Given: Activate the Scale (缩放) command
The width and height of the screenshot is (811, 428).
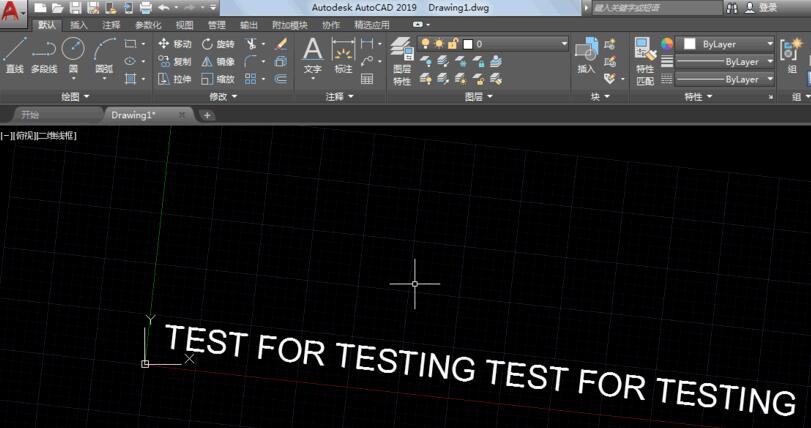Looking at the screenshot, I should [218, 79].
